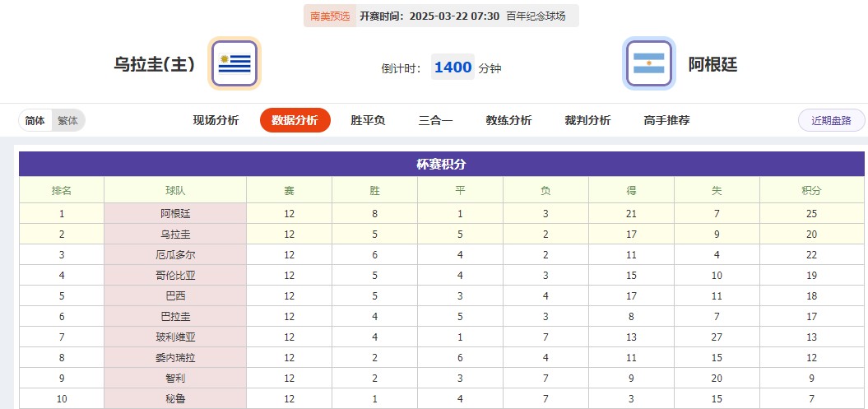Click the Argentina flag icon
The height and width of the screenshot is (409, 868).
click(649, 63)
